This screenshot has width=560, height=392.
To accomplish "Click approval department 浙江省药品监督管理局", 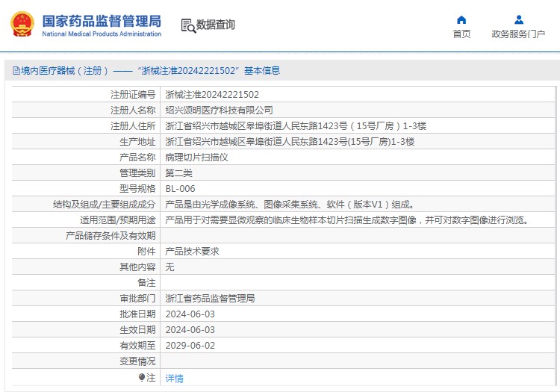I will pos(210,299).
